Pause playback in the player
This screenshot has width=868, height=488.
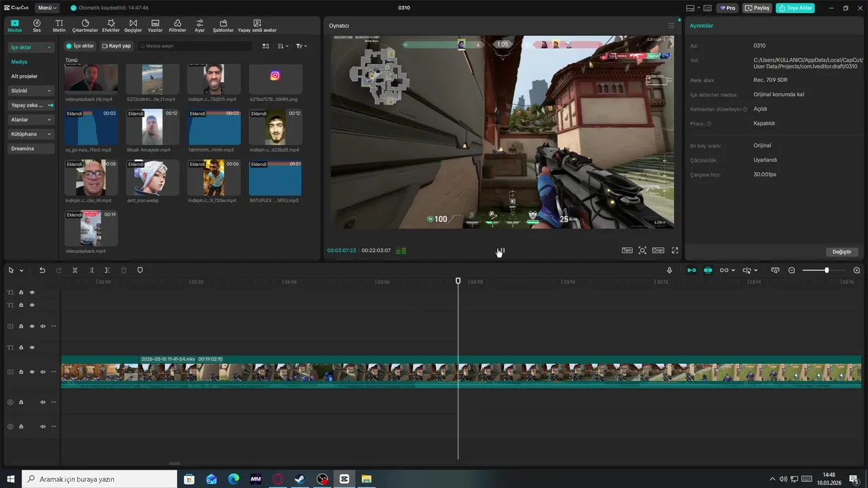click(x=500, y=251)
